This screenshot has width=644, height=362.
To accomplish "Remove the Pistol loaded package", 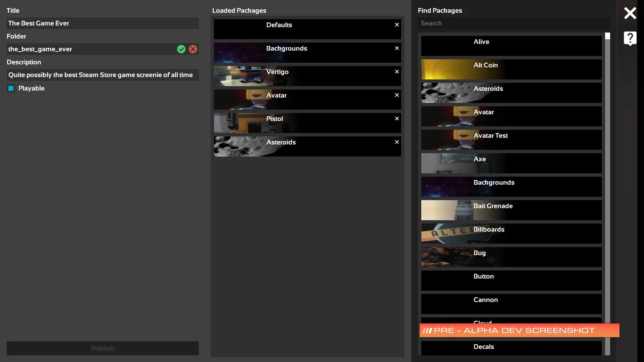I will point(397,119).
